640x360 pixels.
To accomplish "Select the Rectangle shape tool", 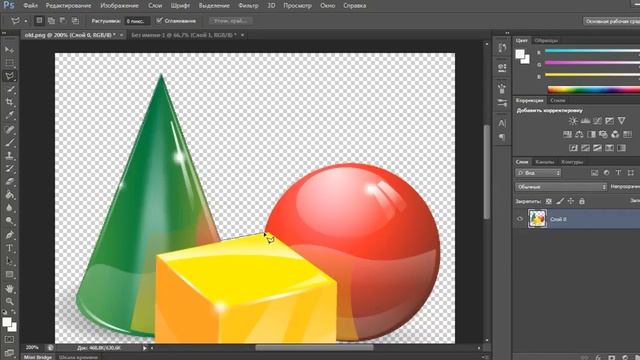I will tap(9, 274).
